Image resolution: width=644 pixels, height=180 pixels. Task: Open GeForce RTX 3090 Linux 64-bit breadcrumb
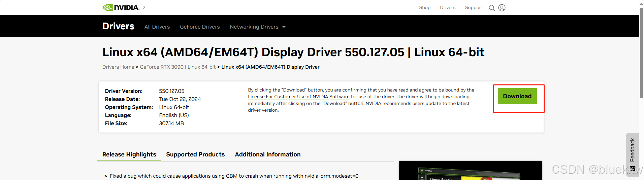click(178, 67)
